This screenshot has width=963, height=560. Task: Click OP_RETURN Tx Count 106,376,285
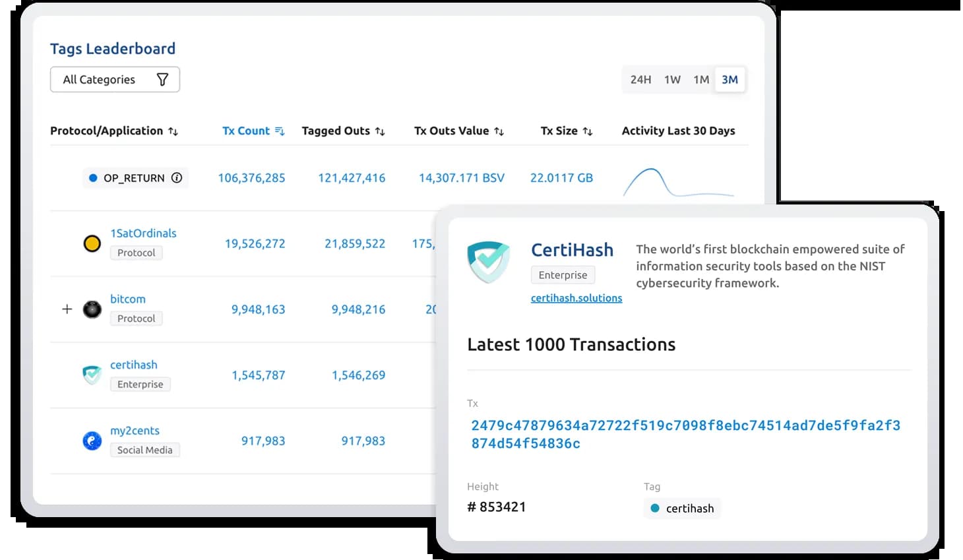point(251,177)
